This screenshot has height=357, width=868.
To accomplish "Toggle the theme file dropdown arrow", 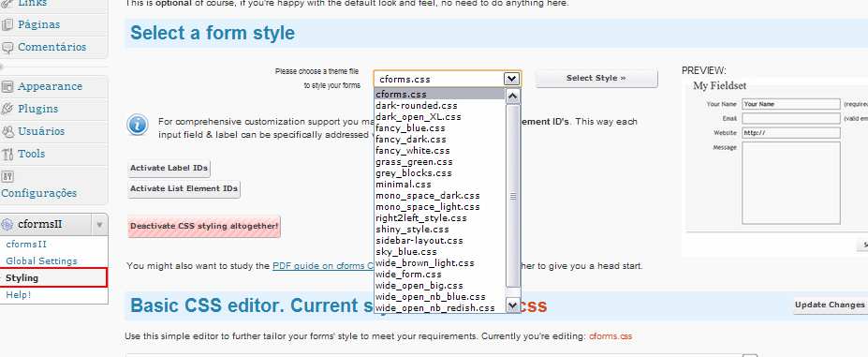I will 511,79.
